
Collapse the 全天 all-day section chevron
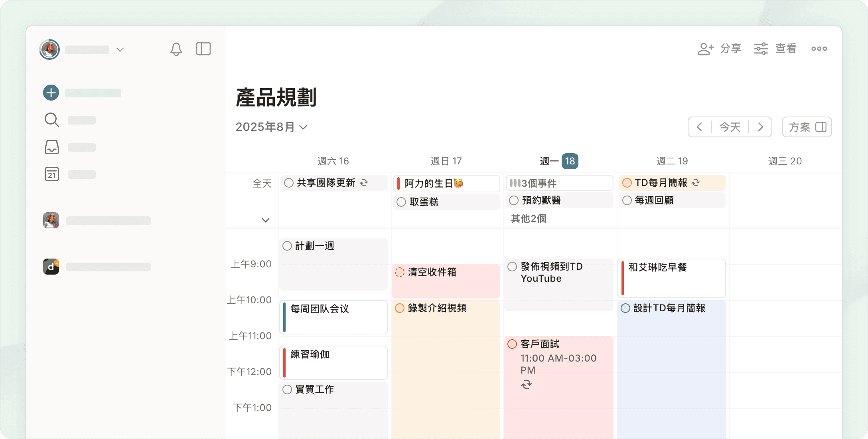tap(266, 220)
